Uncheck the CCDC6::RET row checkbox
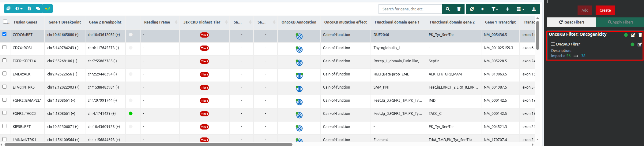Screen dimensions: 644x146 tap(4, 34)
